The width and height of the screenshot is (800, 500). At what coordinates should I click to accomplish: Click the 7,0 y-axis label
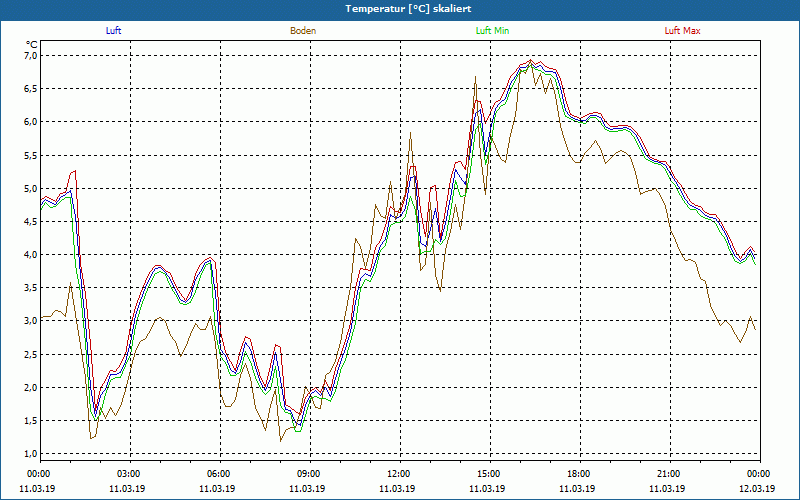[31, 55]
